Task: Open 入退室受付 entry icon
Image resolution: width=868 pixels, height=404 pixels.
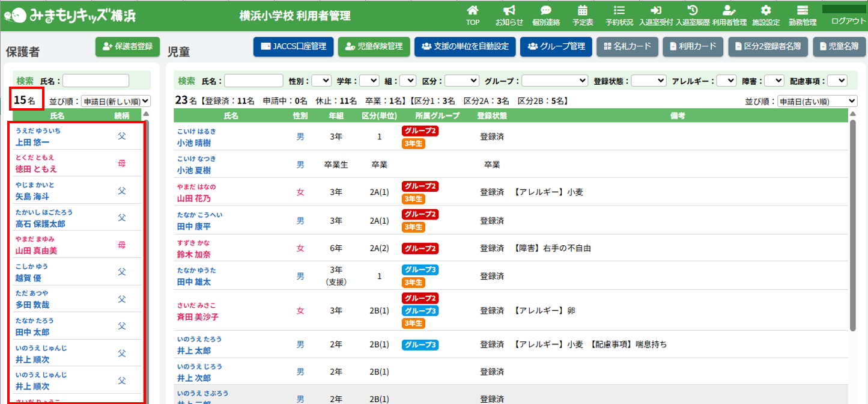Action: (x=656, y=11)
